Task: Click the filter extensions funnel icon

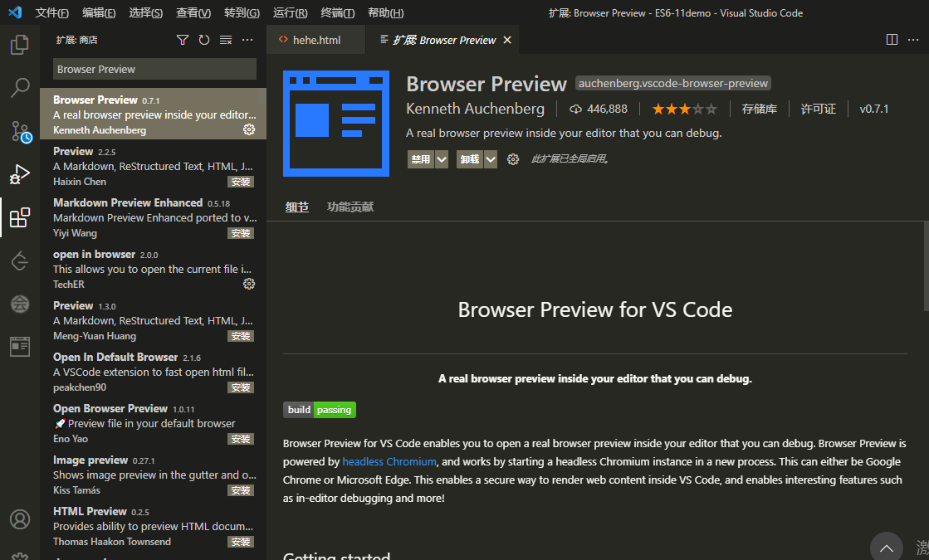Action: coord(183,39)
